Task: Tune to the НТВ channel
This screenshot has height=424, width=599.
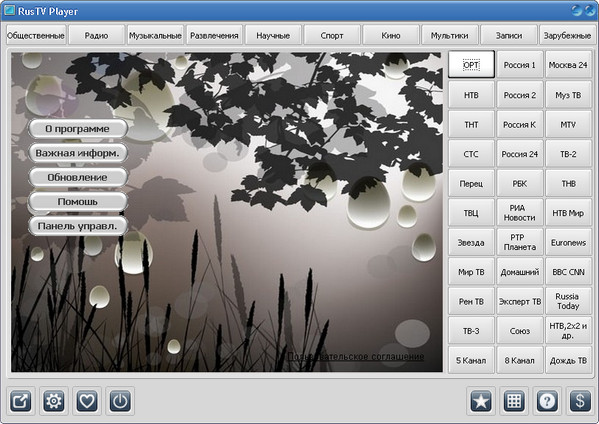Action: [471, 95]
